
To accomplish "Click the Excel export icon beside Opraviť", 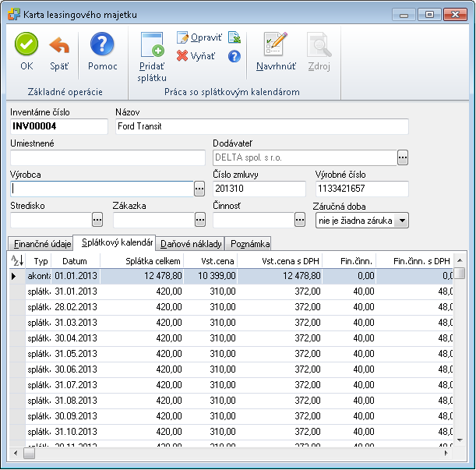I will (234, 37).
